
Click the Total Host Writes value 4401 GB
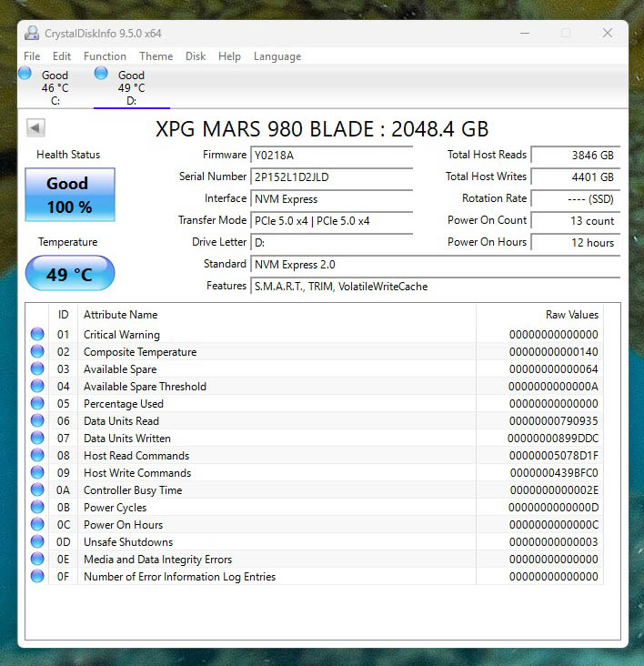pos(576,177)
